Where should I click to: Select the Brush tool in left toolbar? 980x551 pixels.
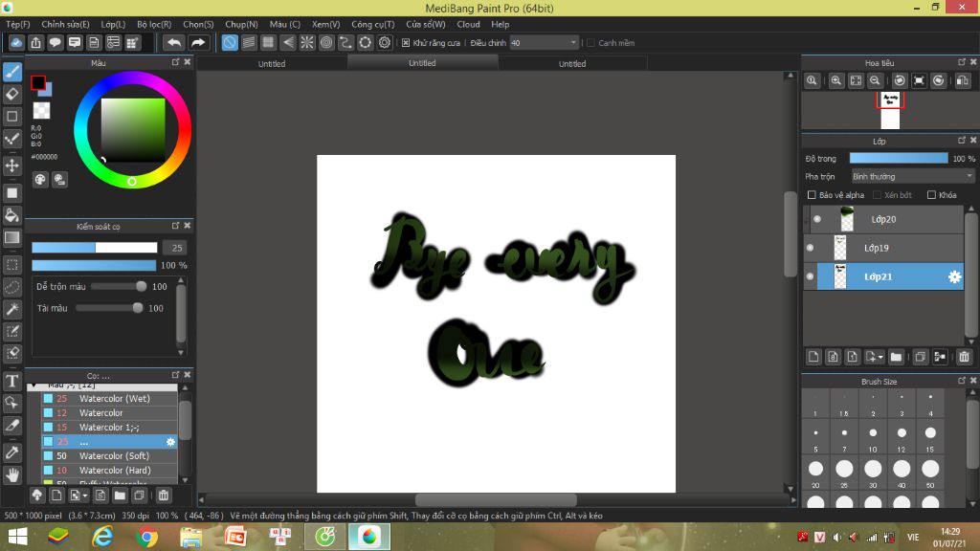(12, 72)
